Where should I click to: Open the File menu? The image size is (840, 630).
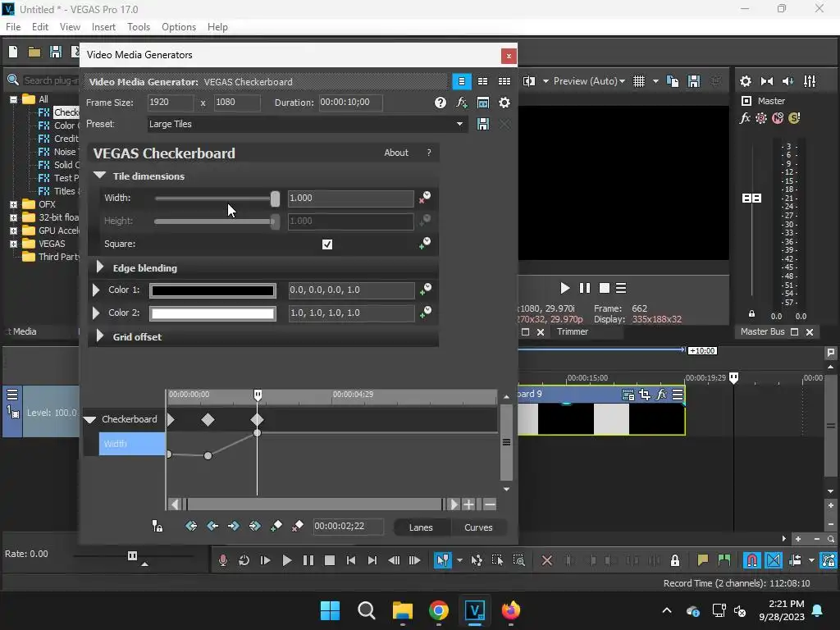[x=13, y=27]
